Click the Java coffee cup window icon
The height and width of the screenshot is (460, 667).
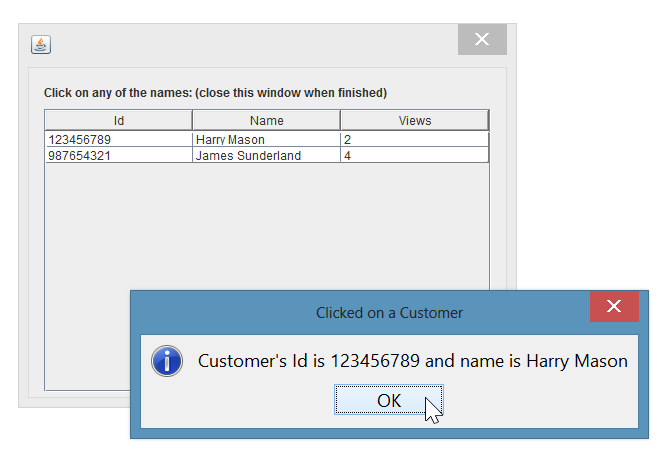[41, 44]
